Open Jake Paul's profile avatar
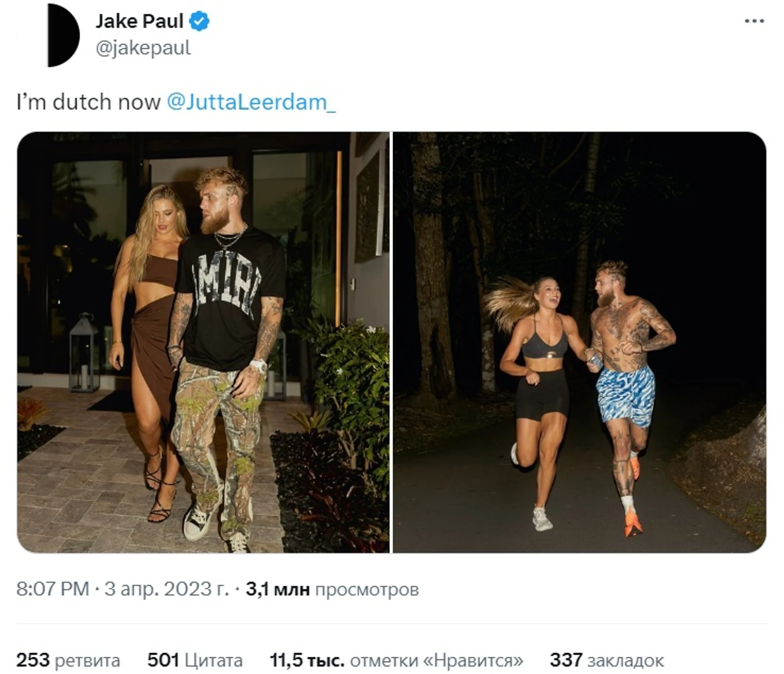The image size is (784, 674). 63,35
